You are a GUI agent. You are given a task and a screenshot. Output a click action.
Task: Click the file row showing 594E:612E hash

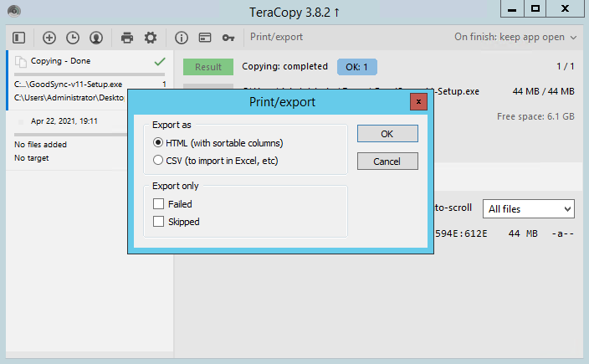(x=504, y=233)
